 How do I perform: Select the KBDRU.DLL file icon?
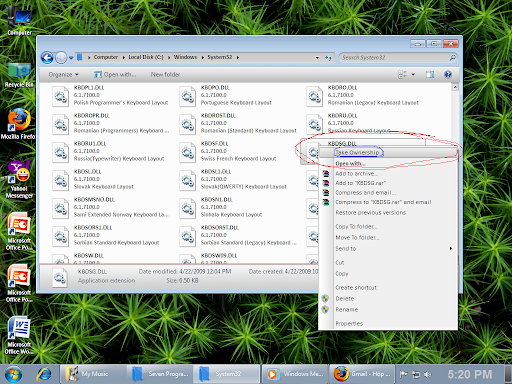[x=314, y=124]
